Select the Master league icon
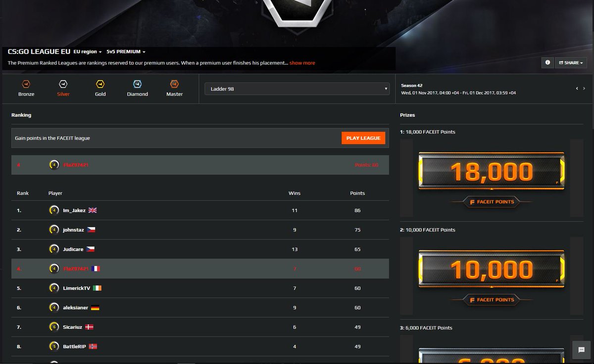This screenshot has height=364, width=594. [x=174, y=85]
